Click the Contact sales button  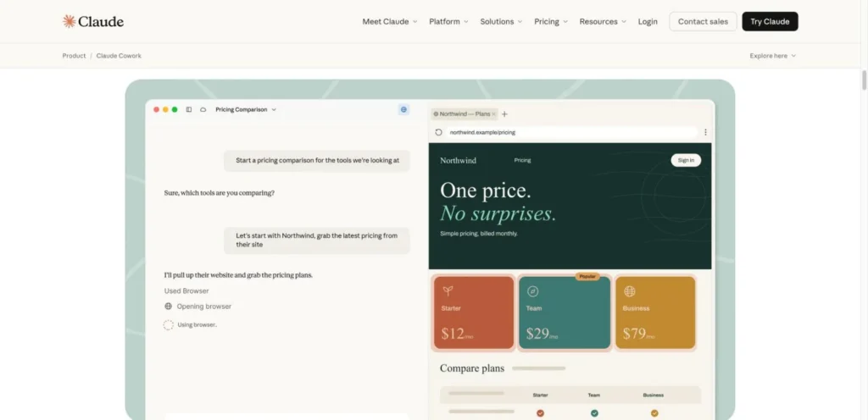pyautogui.click(x=703, y=21)
